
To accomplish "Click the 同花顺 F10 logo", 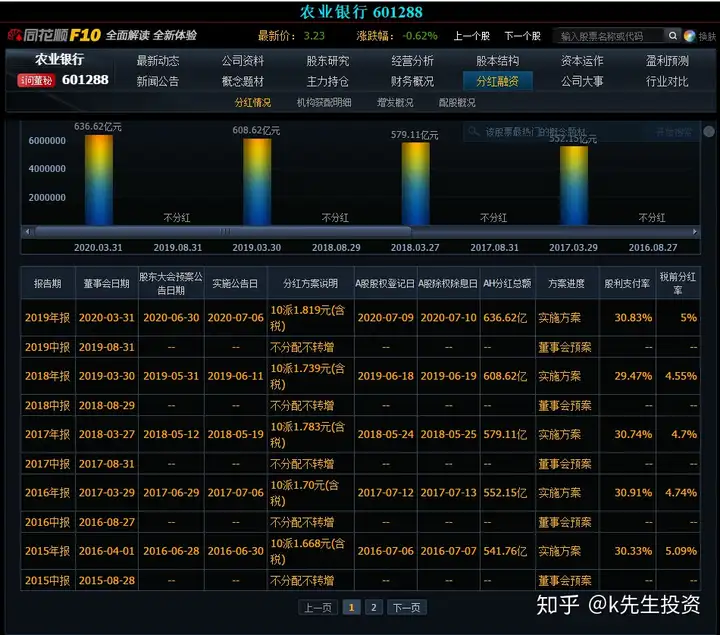I will tap(55, 35).
